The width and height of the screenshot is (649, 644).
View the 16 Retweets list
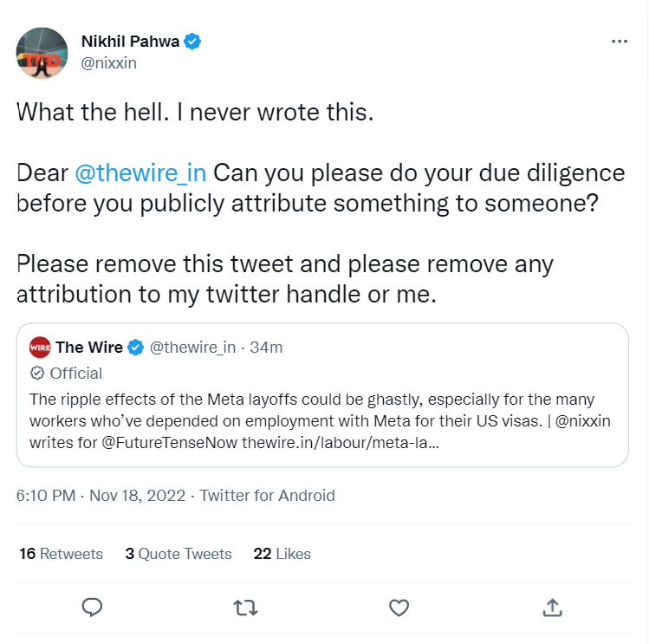pos(61,554)
